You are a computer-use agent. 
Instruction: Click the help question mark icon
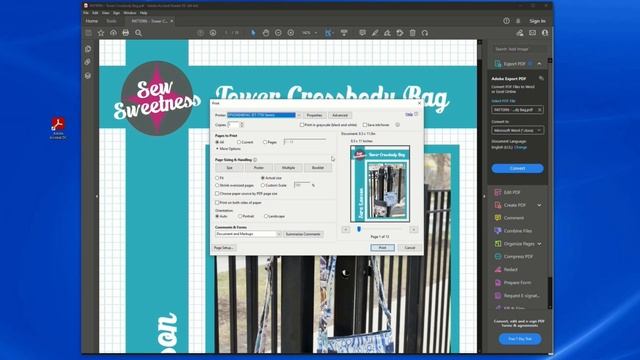point(506,21)
